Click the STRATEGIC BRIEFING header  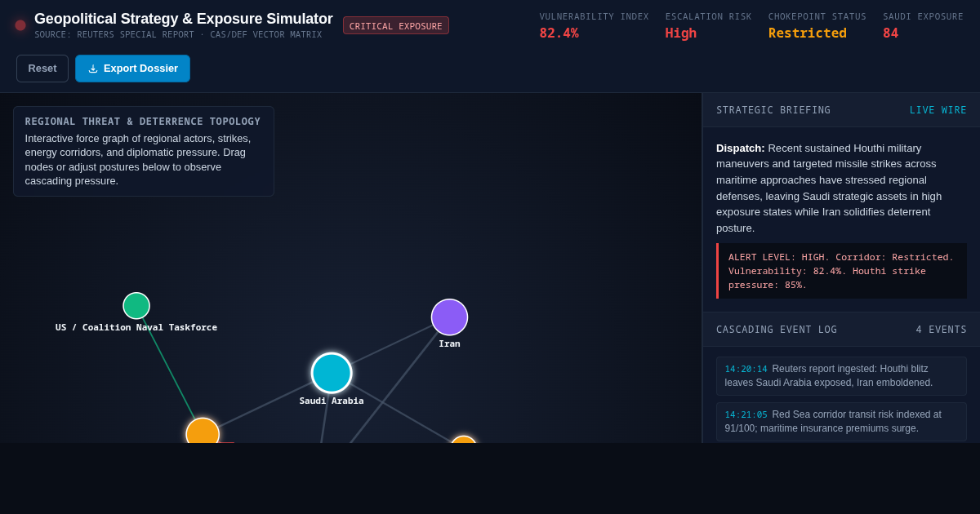click(773, 110)
